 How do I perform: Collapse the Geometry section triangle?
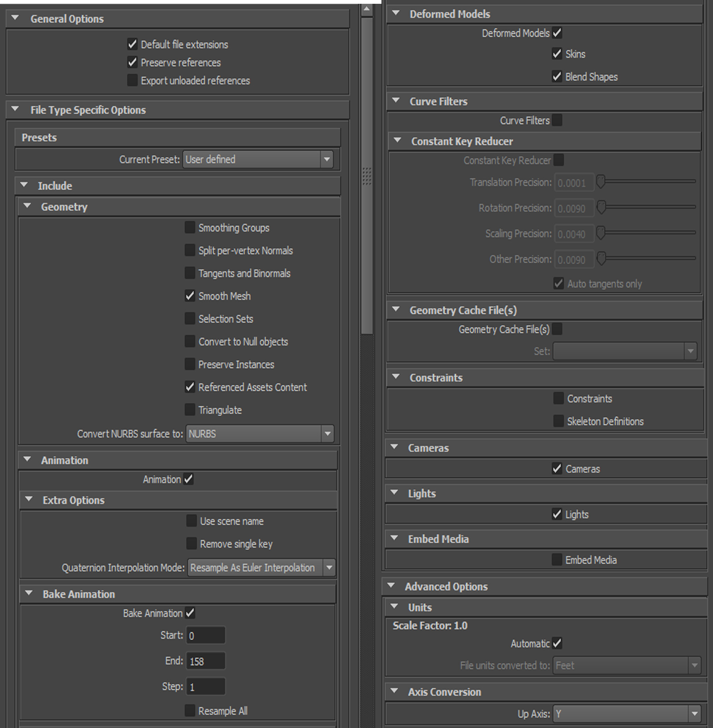pyautogui.click(x=27, y=206)
